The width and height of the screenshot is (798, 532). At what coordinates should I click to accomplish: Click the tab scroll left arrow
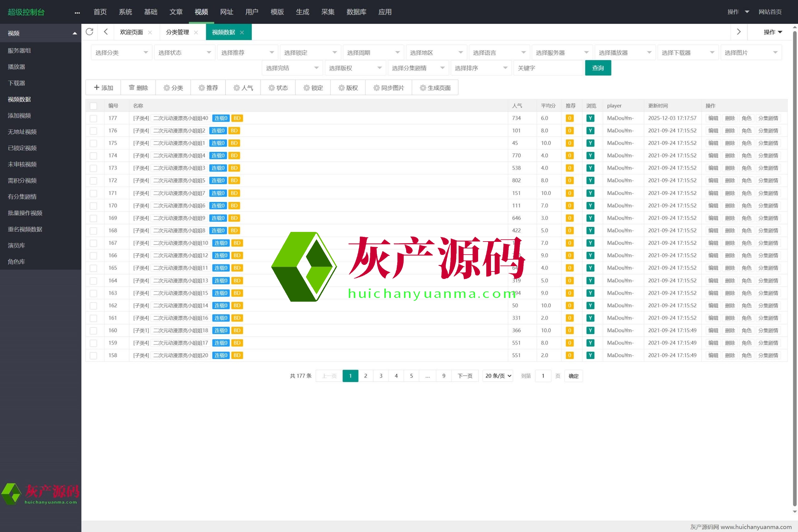106,32
